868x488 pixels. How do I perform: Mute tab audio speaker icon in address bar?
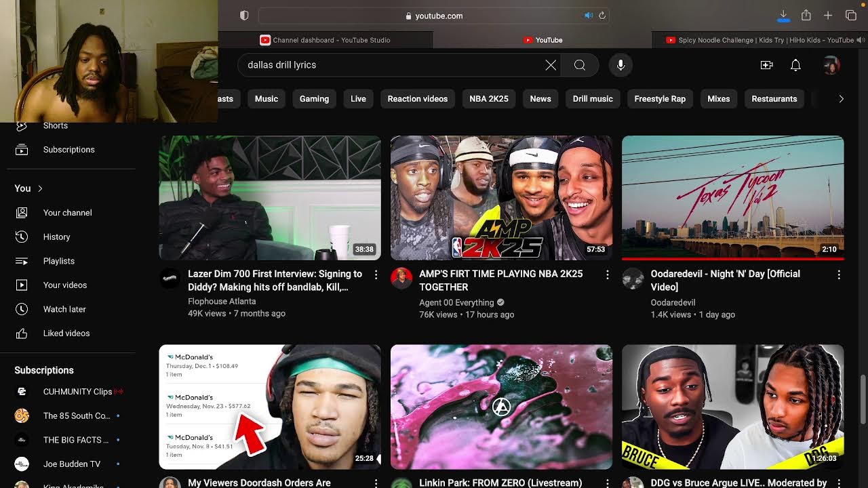tap(588, 16)
